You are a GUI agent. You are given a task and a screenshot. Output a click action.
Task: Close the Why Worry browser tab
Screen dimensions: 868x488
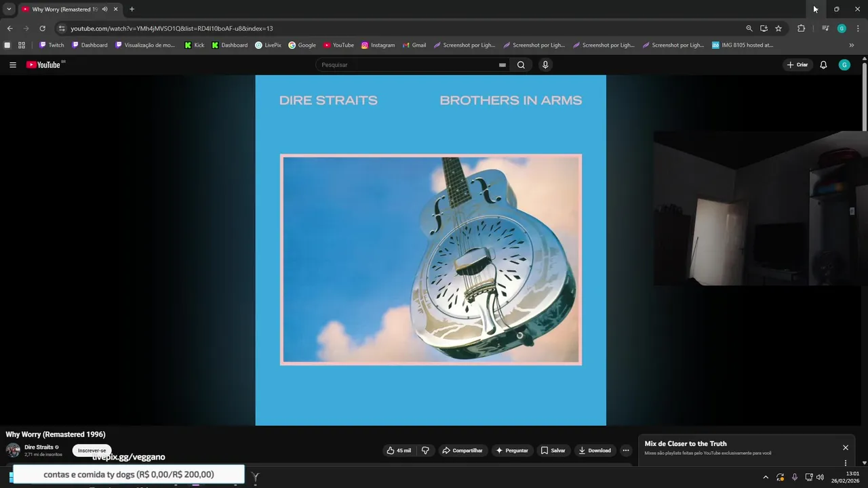click(x=116, y=9)
